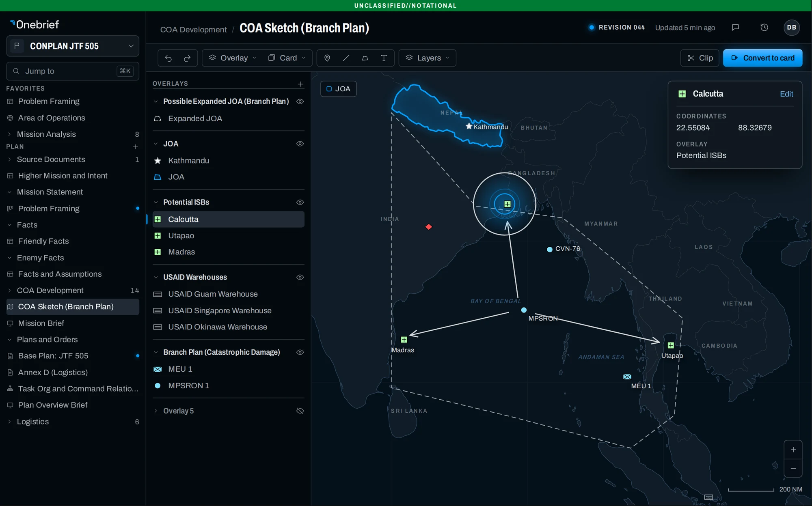Open the Overlay dropdown menu
This screenshot has width=812, height=506.
[233, 58]
